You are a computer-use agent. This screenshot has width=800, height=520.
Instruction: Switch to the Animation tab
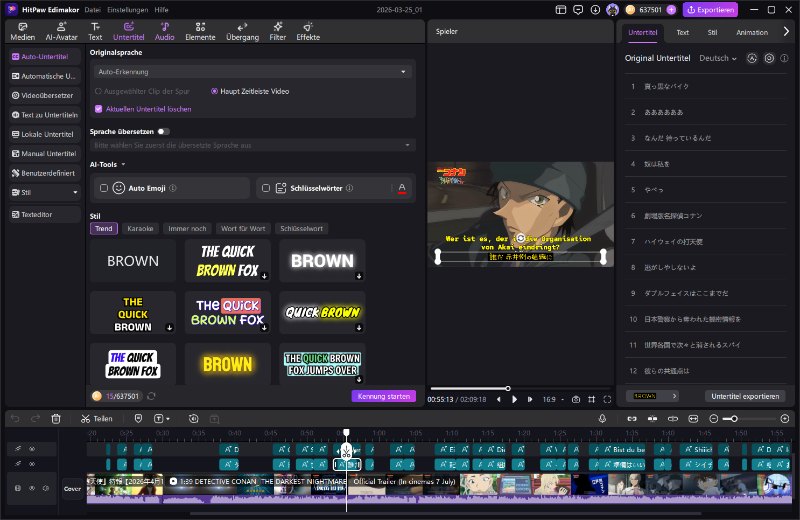tap(752, 32)
